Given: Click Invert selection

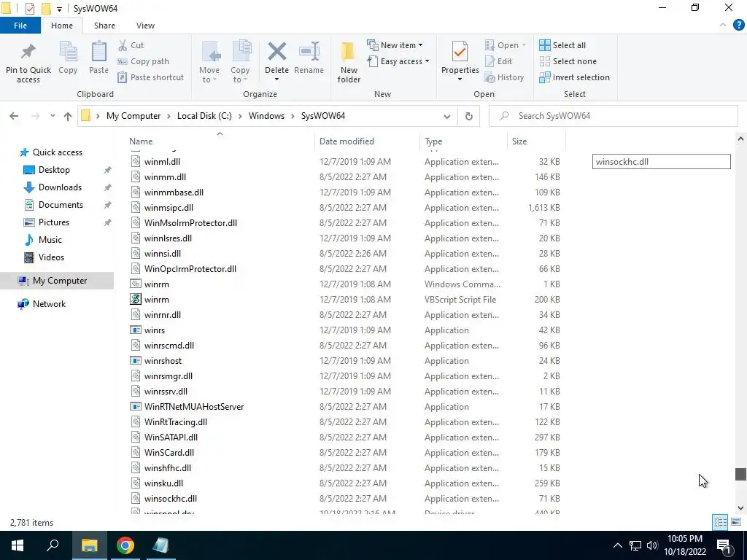Looking at the screenshot, I should click(575, 77).
